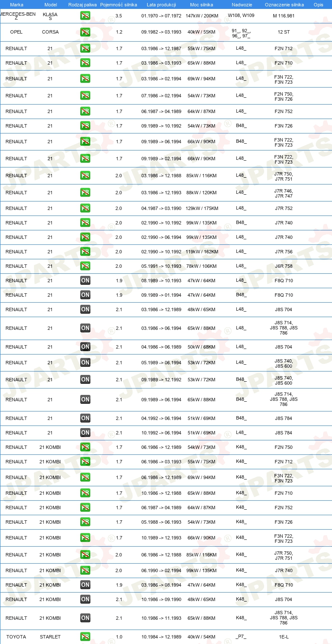Click engine code J6R 758
Screen dimensions: 332x644
[284, 266]
